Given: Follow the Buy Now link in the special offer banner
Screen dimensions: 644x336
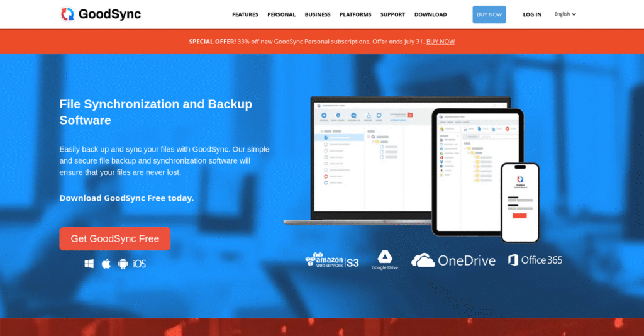Looking at the screenshot, I should [x=440, y=42].
